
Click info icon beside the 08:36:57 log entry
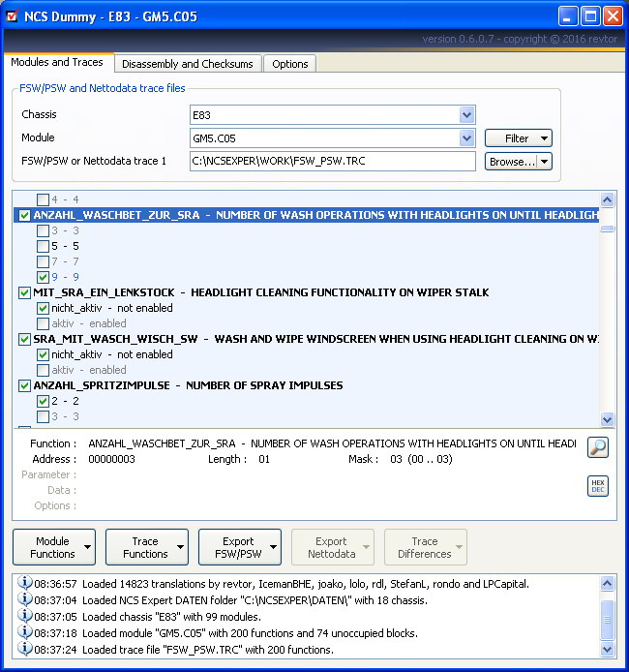pyautogui.click(x=25, y=583)
